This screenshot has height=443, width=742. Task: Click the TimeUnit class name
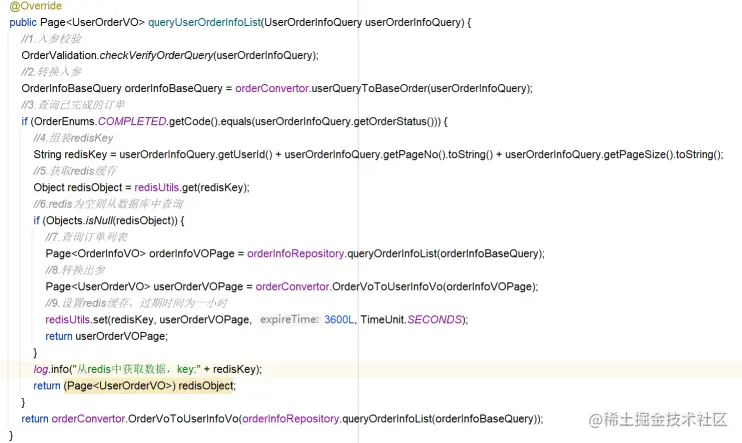382,320
